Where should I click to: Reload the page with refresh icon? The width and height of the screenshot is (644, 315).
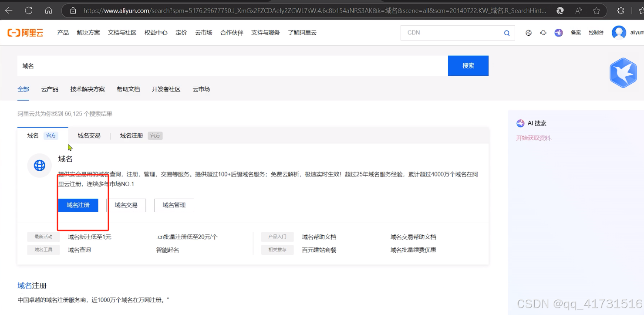point(29,10)
